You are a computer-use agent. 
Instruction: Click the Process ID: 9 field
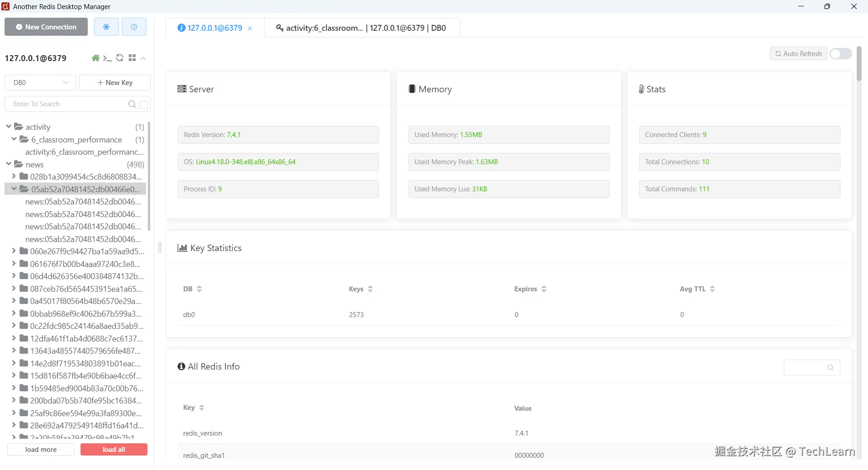278,189
